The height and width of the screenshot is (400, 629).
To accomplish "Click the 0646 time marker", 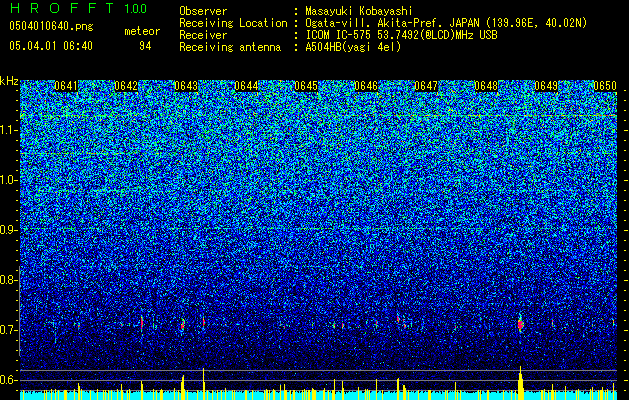I will (x=366, y=86).
